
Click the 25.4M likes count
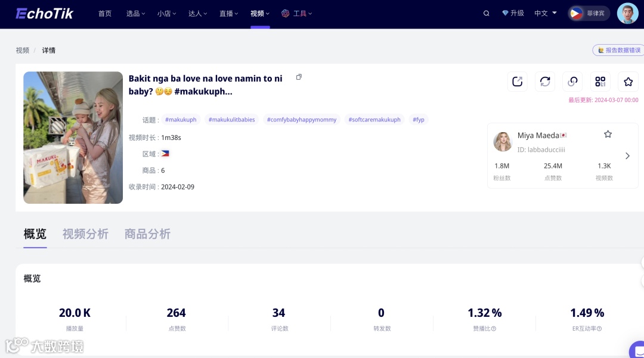tap(553, 166)
